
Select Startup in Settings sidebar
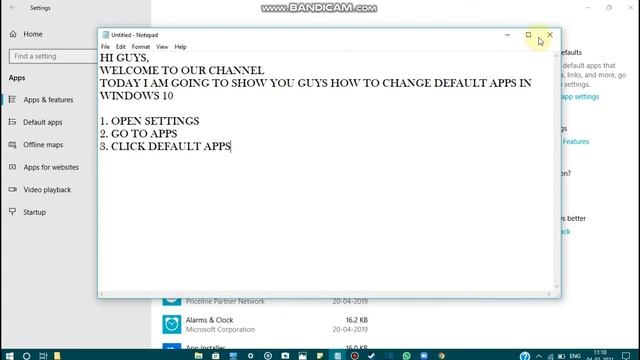35,212
